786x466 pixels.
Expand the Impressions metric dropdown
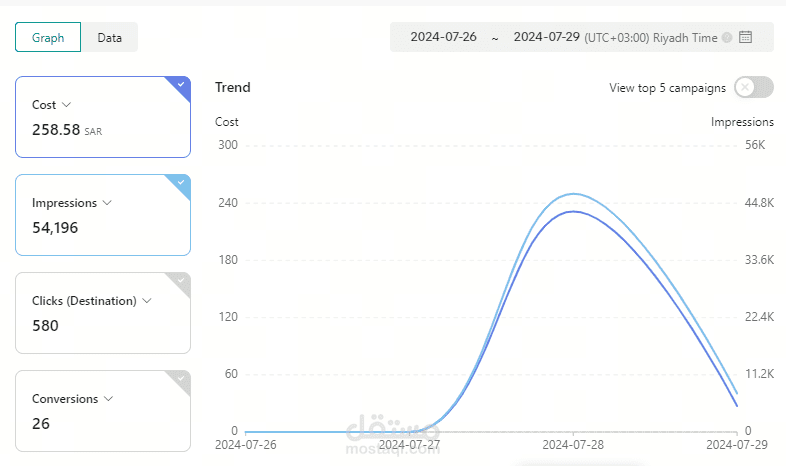(x=107, y=203)
